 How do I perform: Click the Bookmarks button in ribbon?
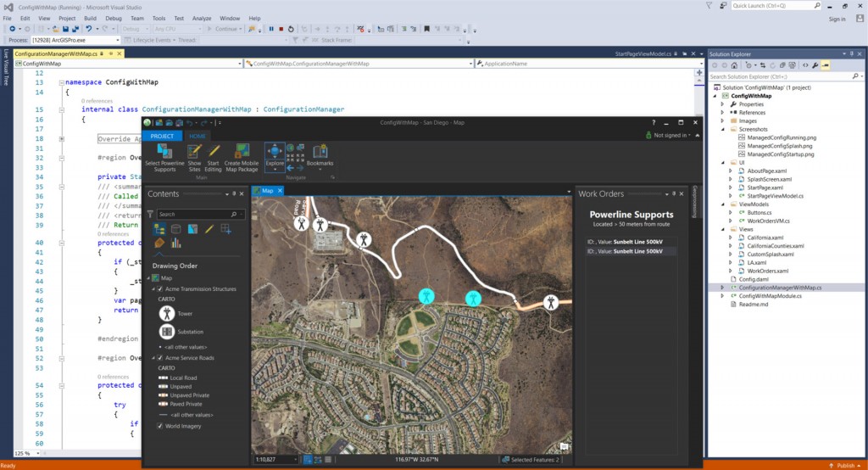[320, 157]
